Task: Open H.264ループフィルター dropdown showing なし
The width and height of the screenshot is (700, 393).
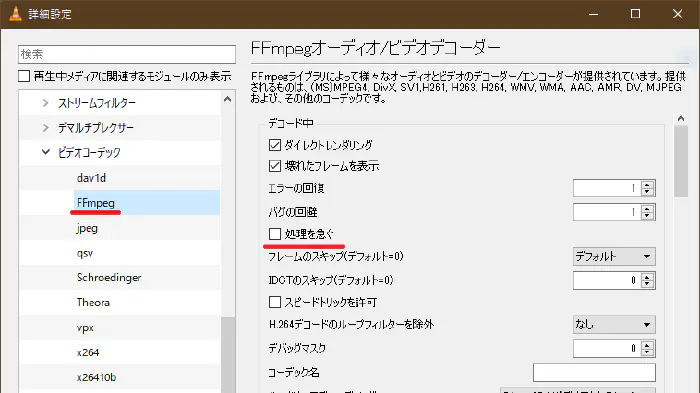Action: 614,324
